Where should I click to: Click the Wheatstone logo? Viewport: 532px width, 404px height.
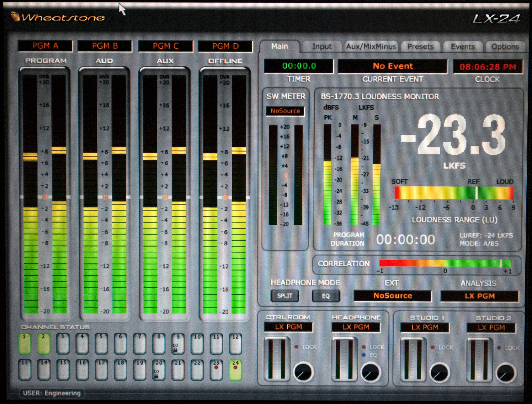(58, 17)
